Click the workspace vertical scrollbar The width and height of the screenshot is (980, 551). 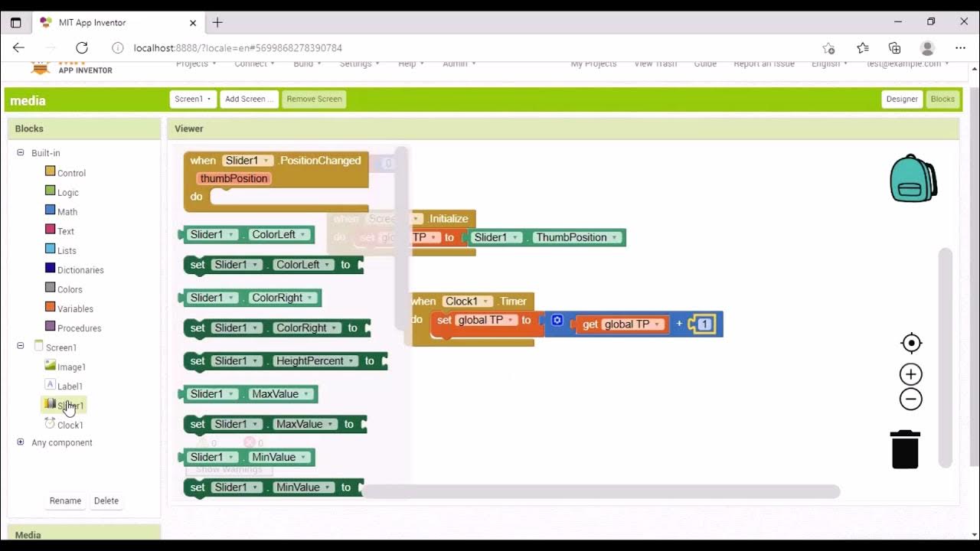click(946, 357)
